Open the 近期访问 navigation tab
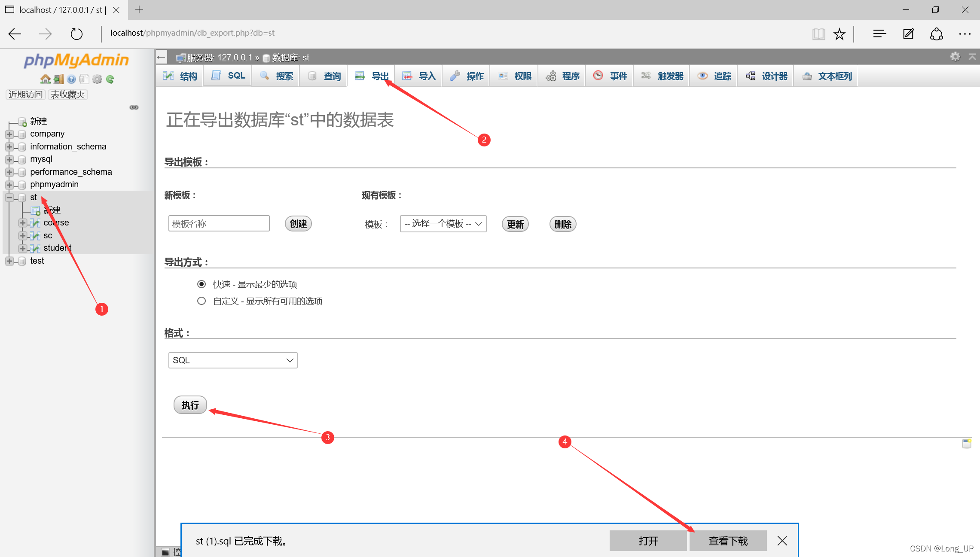Screen dimensions: 980x557 26,94
